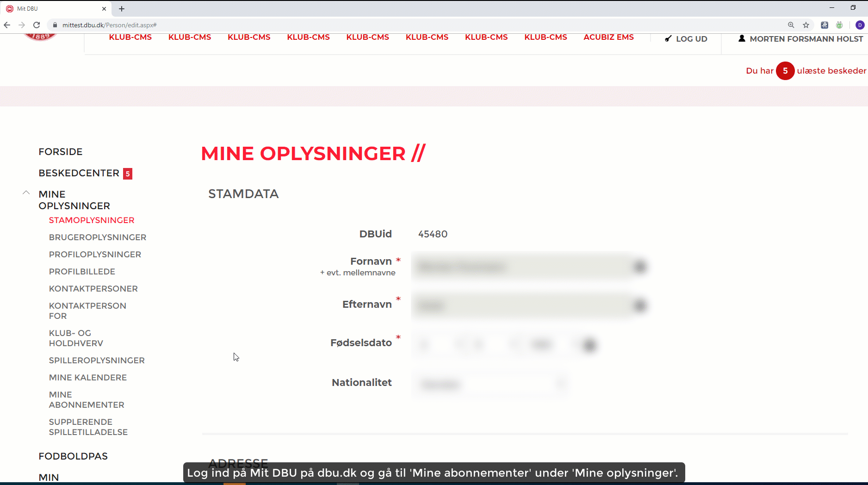The image size is (868, 485).
Task: Open Spilleroplysninger submenu item
Action: pos(97,361)
